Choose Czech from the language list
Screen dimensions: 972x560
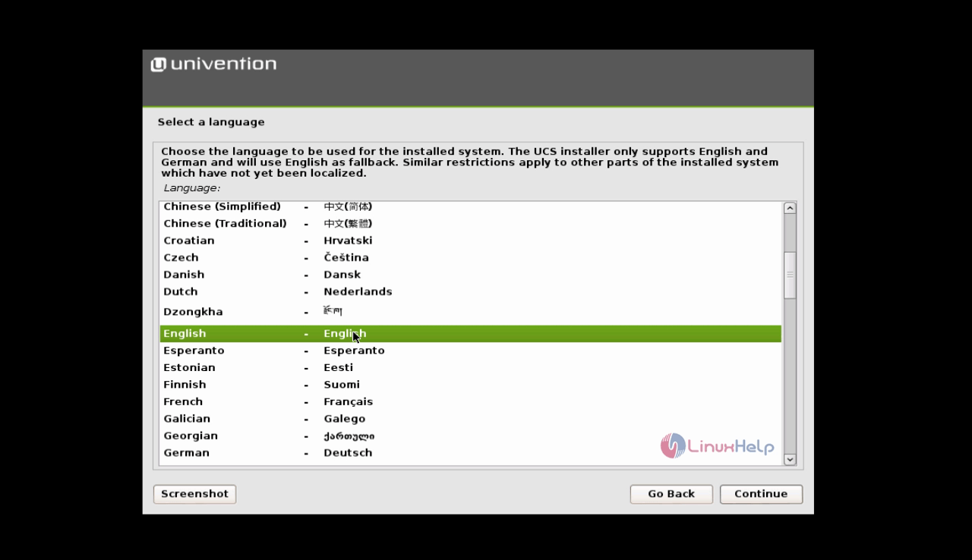coord(471,258)
